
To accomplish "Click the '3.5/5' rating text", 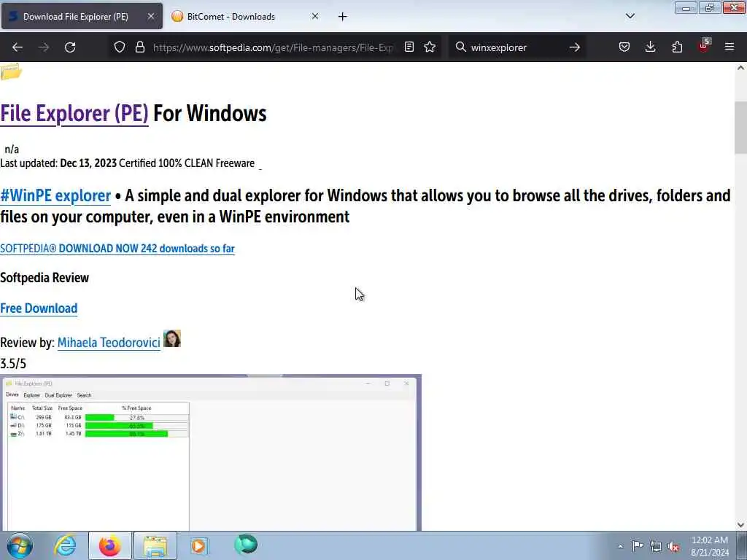I will 13,364.
